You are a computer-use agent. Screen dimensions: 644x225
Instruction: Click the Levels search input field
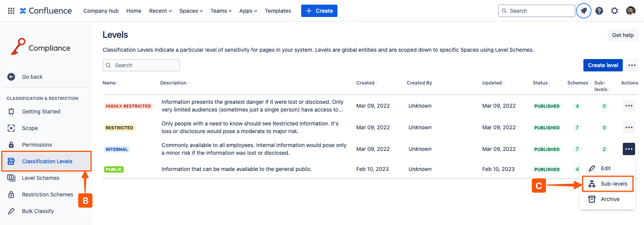(x=141, y=65)
